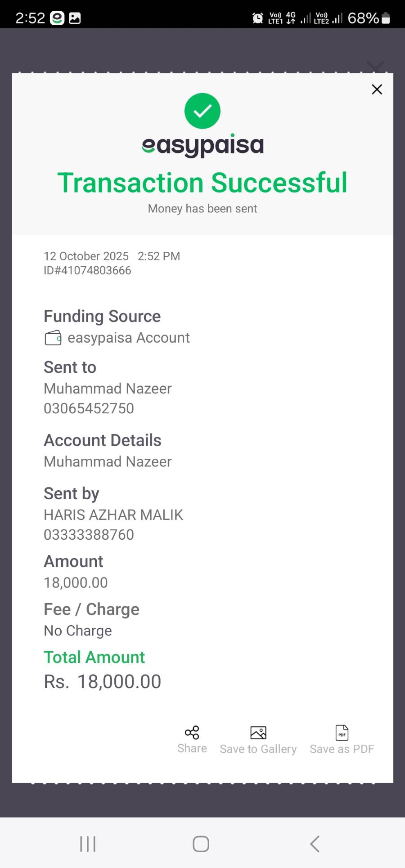Tap the battery icon in status bar
This screenshot has width=405, height=868.
click(386, 18)
